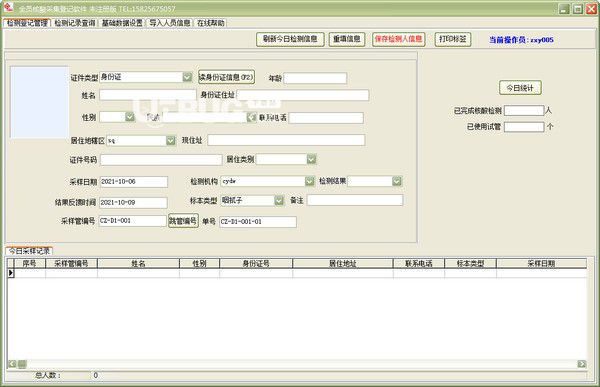This screenshot has height=387, width=600.
Task: Click the 采样日期 field showing 2021-10-06
Action: tap(134, 182)
